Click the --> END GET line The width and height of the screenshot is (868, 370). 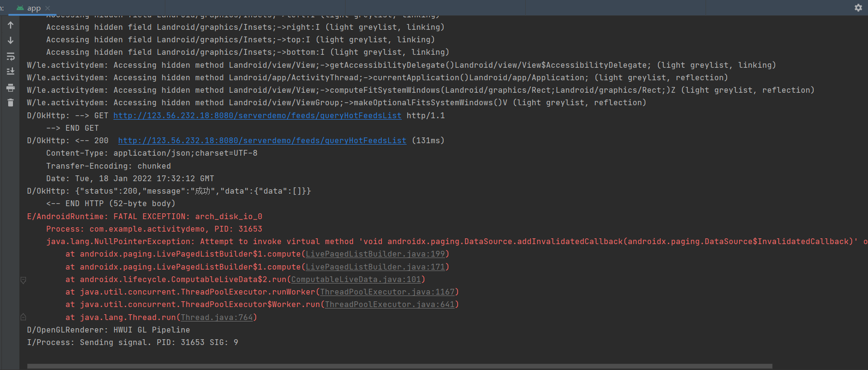pyautogui.click(x=73, y=128)
